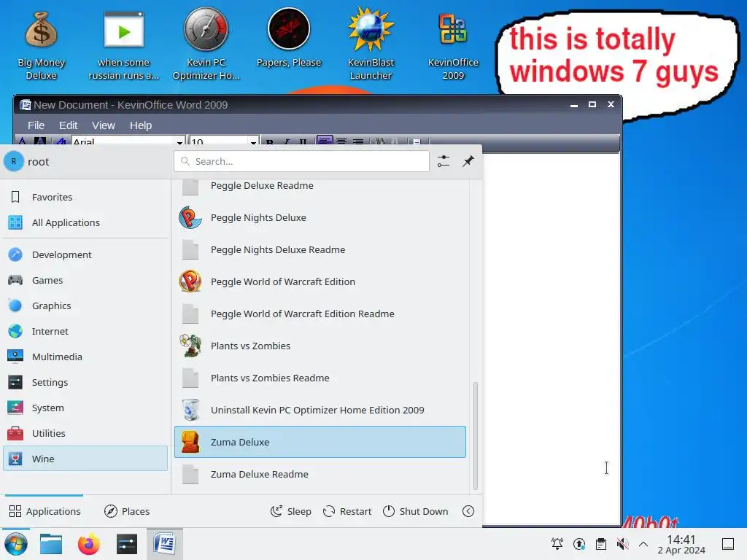Select the Favorites category
Screen dimensions: 747x560
85,197
